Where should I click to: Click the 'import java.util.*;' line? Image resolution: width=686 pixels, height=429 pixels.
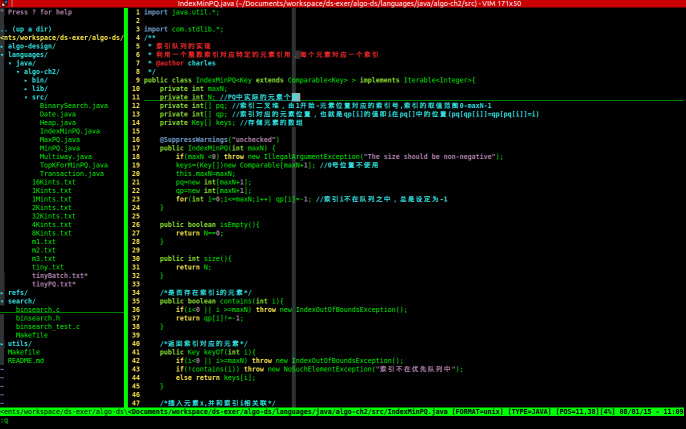[182, 12]
